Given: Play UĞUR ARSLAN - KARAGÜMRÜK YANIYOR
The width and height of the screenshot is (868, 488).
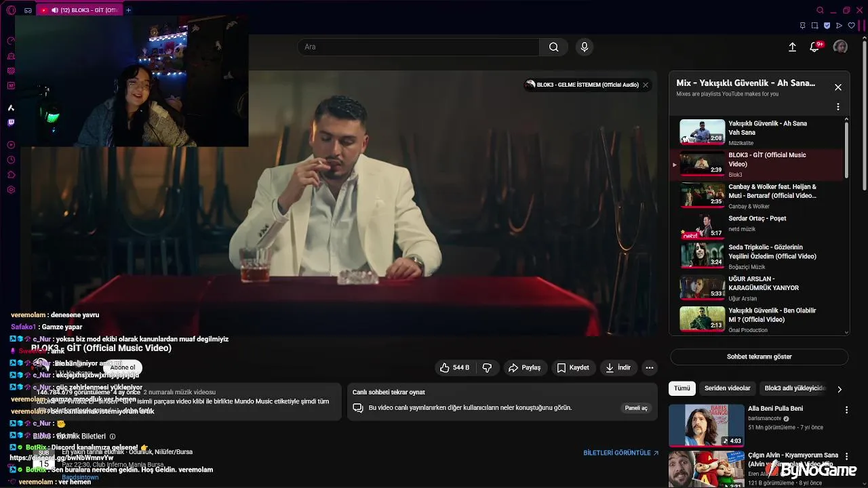Looking at the screenshot, I should (756, 288).
